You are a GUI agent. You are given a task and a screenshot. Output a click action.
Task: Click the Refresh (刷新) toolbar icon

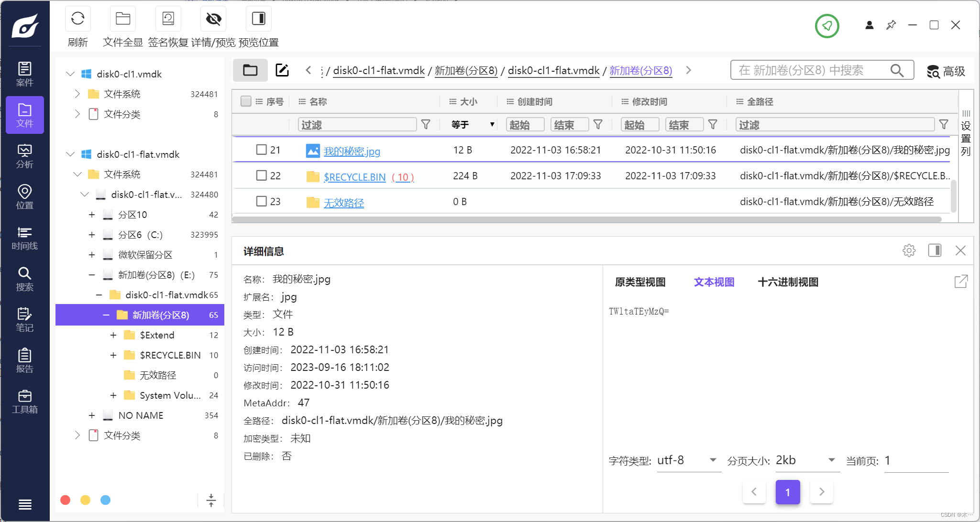click(x=77, y=19)
